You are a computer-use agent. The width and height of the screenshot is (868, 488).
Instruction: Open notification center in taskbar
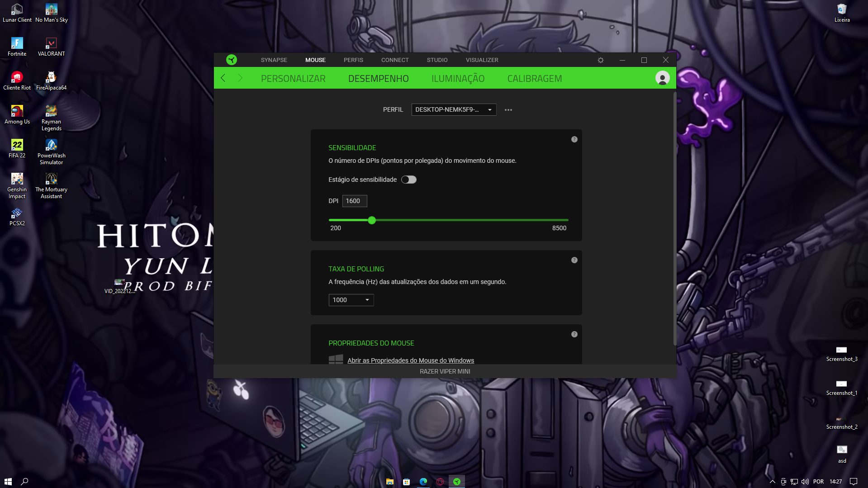[x=854, y=482]
